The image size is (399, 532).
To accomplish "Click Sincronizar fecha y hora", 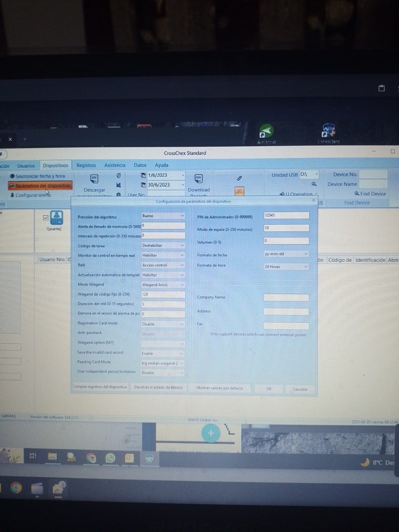I will (38, 176).
